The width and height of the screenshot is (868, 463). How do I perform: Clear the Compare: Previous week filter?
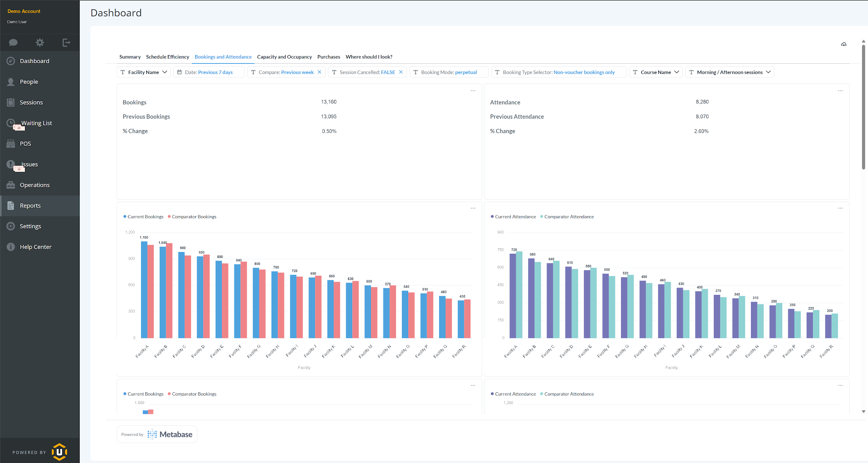320,72
